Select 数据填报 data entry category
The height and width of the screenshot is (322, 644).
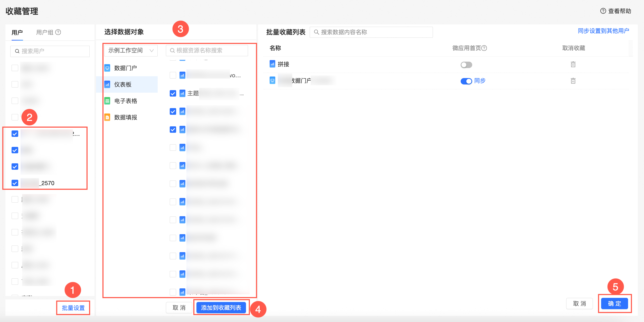click(125, 117)
